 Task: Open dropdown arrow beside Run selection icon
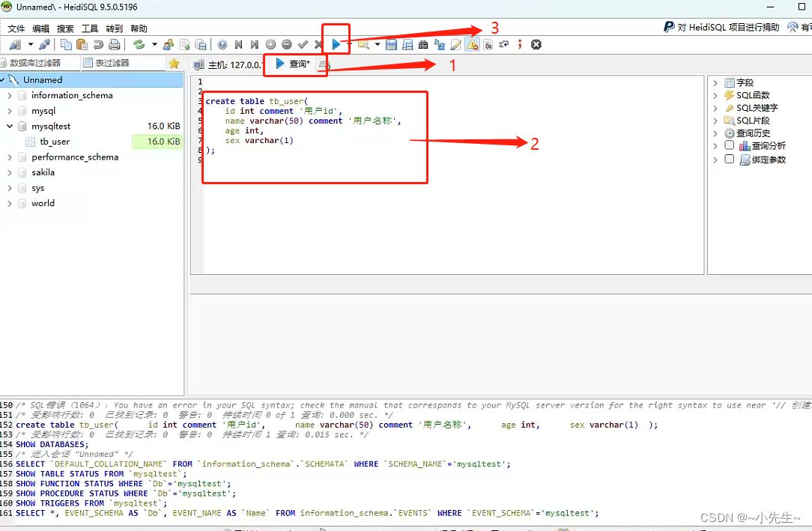(x=378, y=45)
